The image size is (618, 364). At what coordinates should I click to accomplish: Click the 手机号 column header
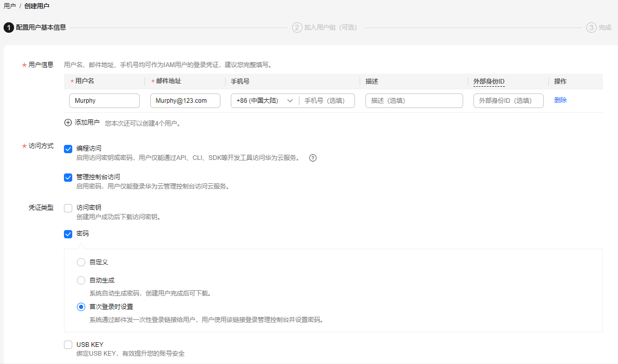click(240, 82)
